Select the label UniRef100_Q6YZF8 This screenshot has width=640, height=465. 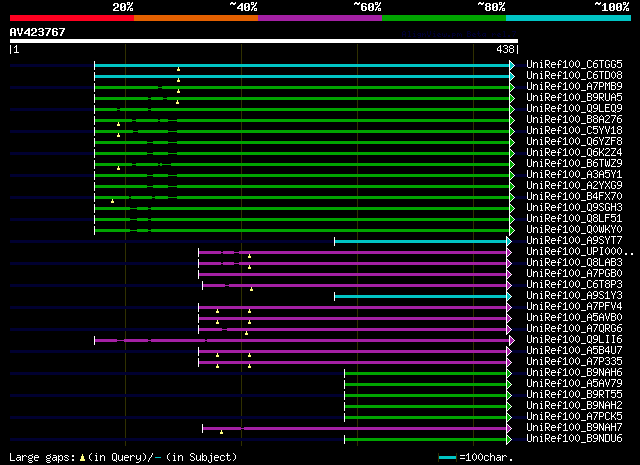tap(574, 142)
